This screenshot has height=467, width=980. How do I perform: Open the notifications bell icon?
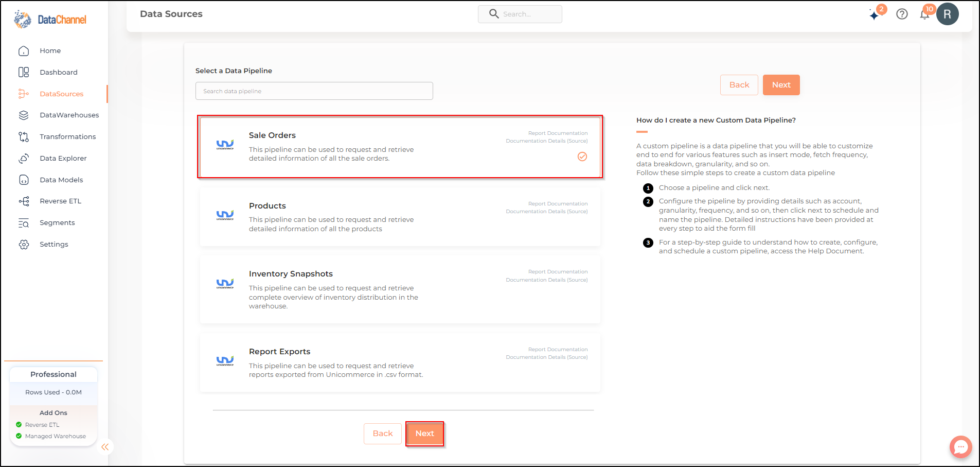(924, 14)
